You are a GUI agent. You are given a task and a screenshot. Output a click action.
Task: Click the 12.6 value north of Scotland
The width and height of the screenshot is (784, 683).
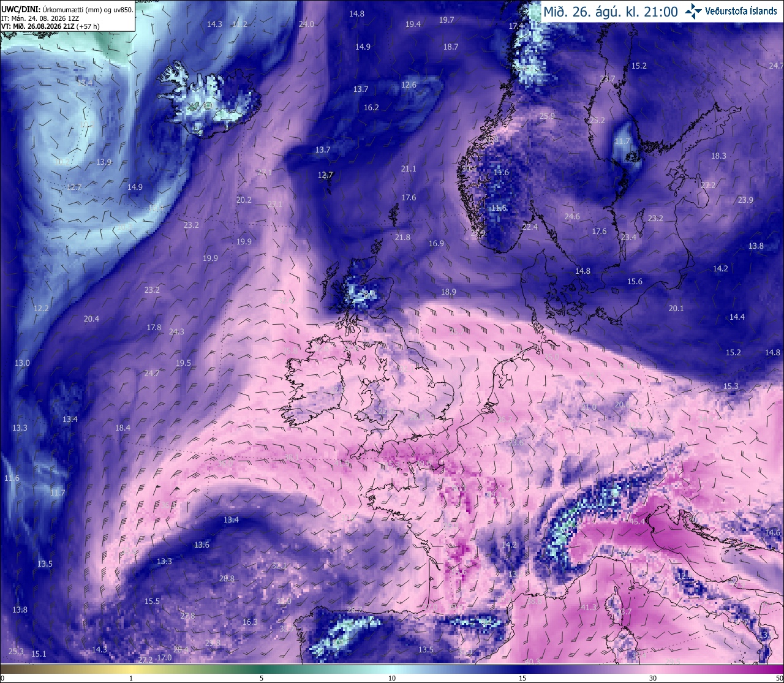coord(409,85)
